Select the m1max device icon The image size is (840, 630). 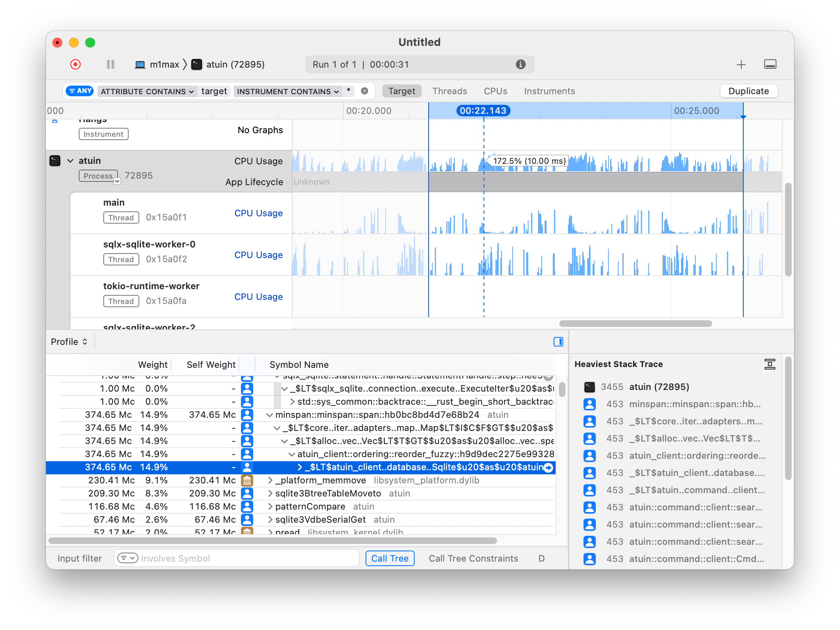point(140,65)
